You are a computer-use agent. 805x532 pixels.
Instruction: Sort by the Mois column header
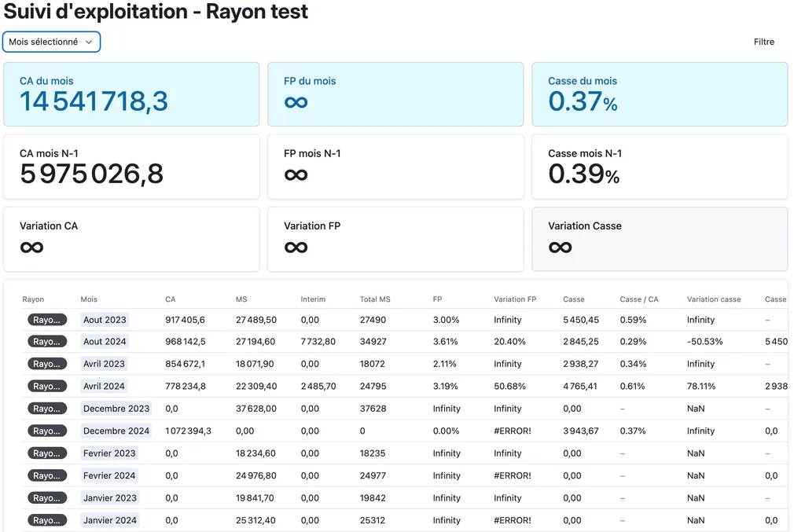coord(89,299)
